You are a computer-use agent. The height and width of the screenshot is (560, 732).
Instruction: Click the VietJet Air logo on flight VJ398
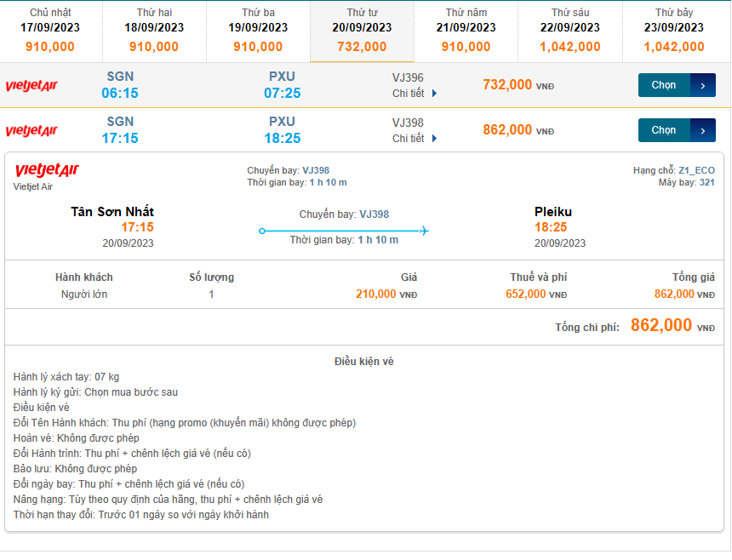pos(31,130)
